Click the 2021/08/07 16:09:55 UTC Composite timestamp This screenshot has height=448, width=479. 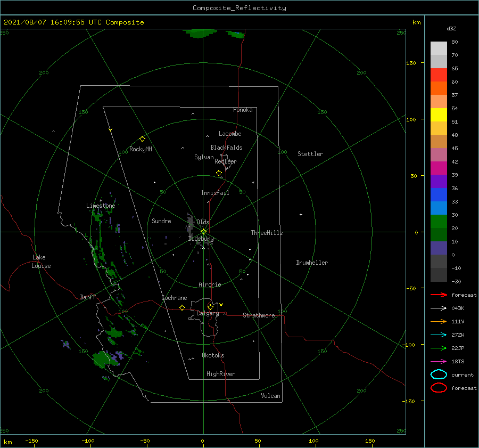73,22
